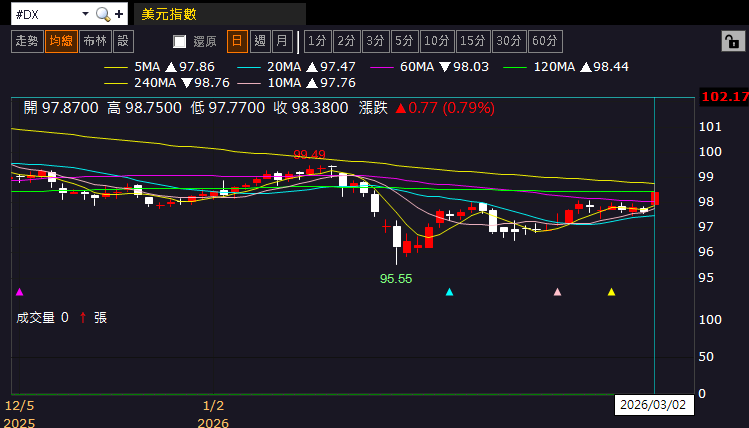Viewport: 749px width, 428px height.
Task: Click the 成交量 volume label
Action: (x=36, y=318)
